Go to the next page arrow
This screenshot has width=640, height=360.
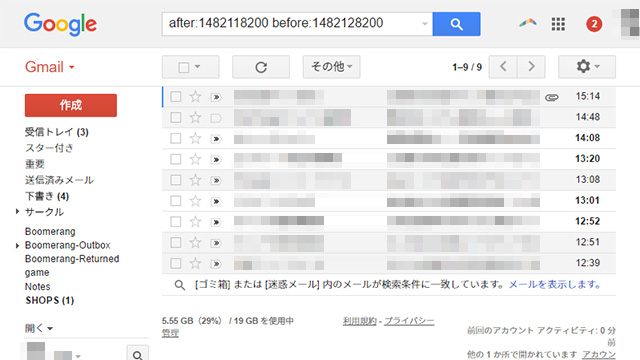tap(531, 67)
